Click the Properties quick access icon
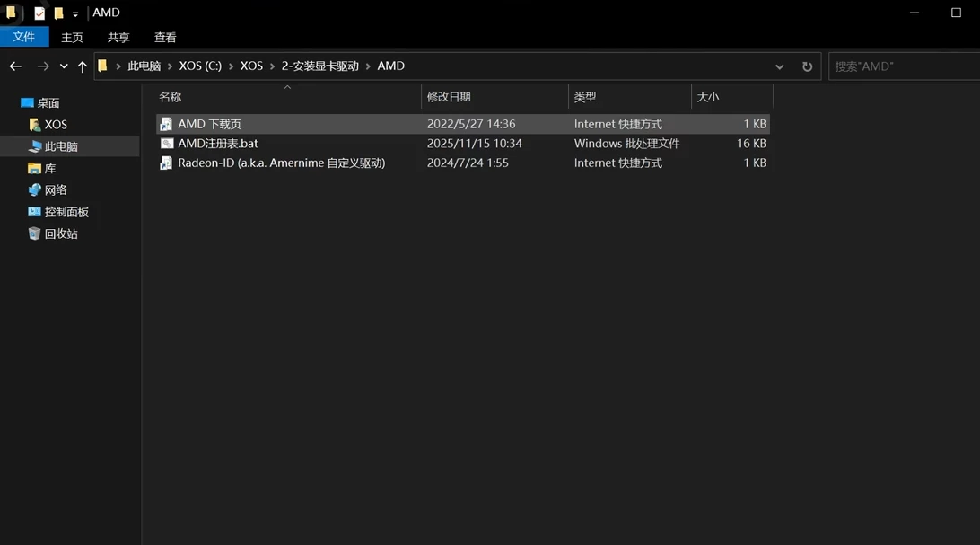980x545 pixels. (39, 13)
